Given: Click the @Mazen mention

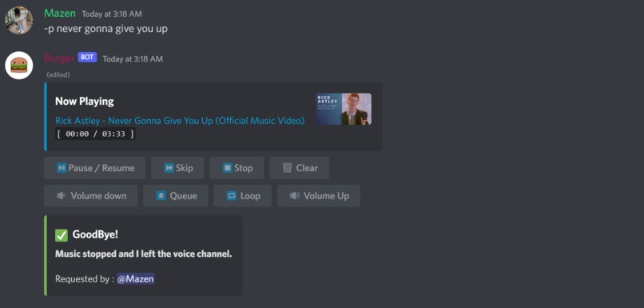Looking at the screenshot, I should point(136,279).
